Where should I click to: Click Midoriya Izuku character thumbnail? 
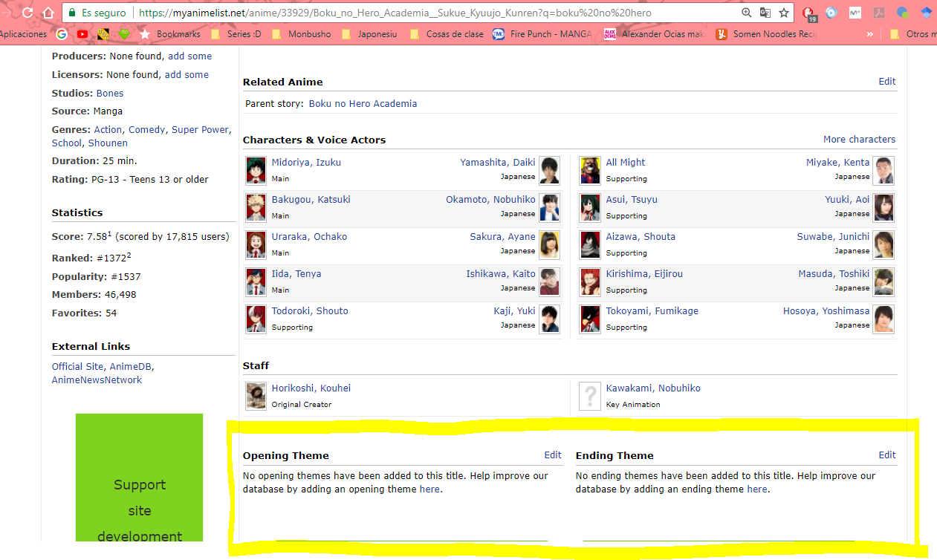point(256,170)
